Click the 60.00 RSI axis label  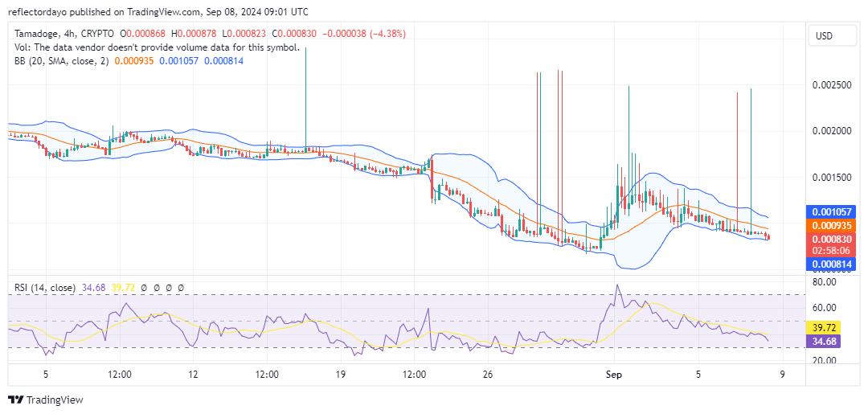tap(825, 308)
